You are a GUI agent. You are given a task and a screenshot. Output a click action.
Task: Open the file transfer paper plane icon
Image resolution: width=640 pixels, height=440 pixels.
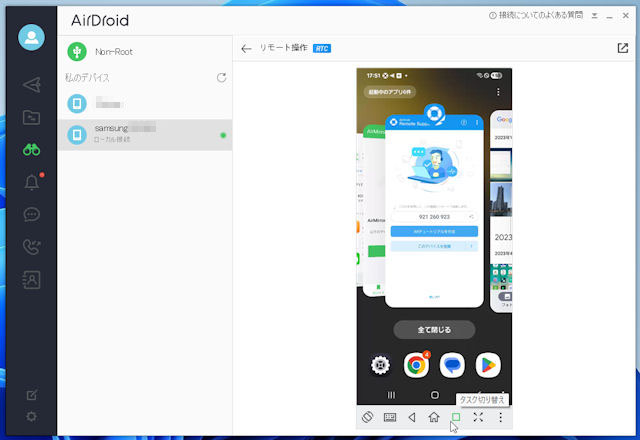coord(31,85)
